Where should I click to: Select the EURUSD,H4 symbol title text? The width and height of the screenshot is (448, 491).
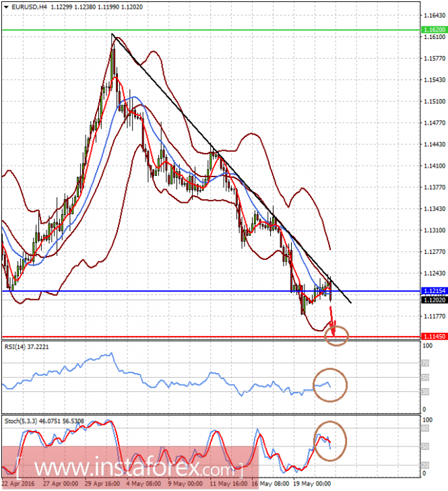[x=29, y=7]
